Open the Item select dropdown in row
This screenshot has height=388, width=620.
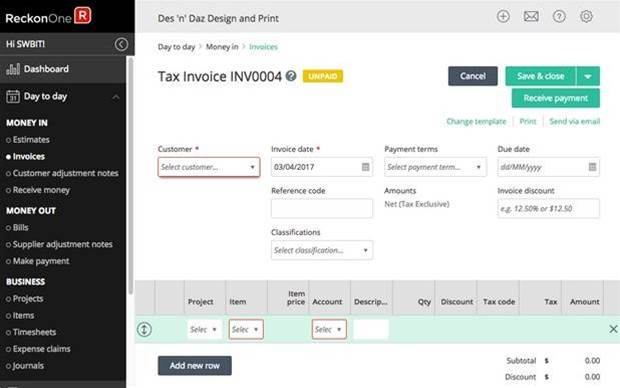(246, 329)
